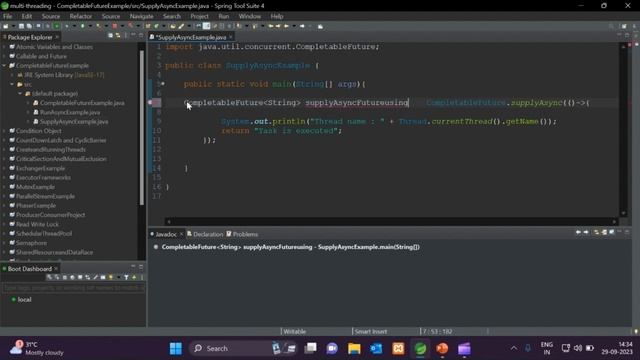The width and height of the screenshot is (640, 360).
Task: Select the local node in Boot Dashboard
Action: [24, 299]
